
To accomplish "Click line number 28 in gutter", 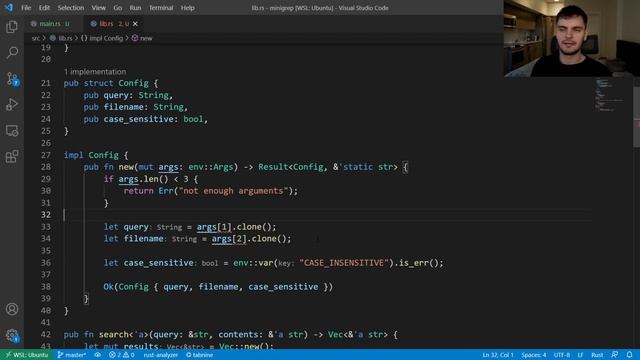I will click(x=46, y=167).
